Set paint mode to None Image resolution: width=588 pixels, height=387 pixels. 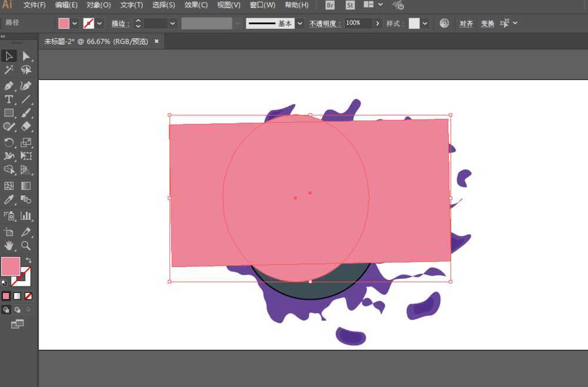pyautogui.click(x=28, y=296)
